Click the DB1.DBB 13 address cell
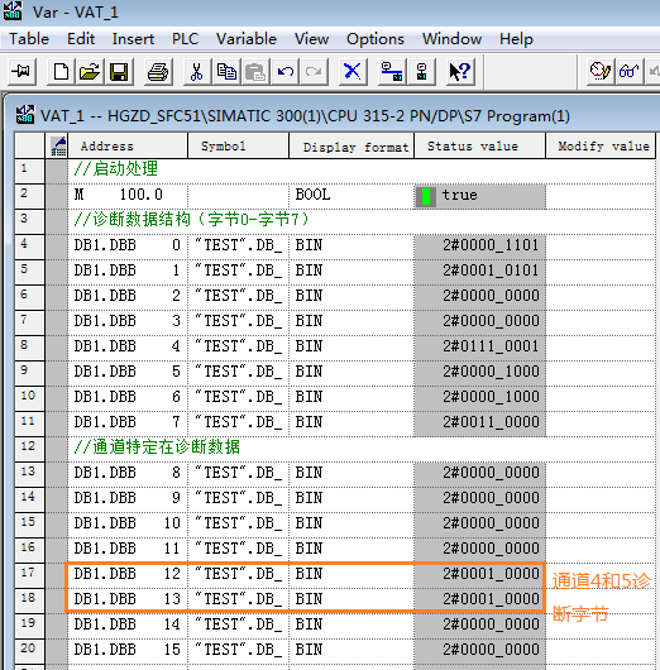 (127, 600)
